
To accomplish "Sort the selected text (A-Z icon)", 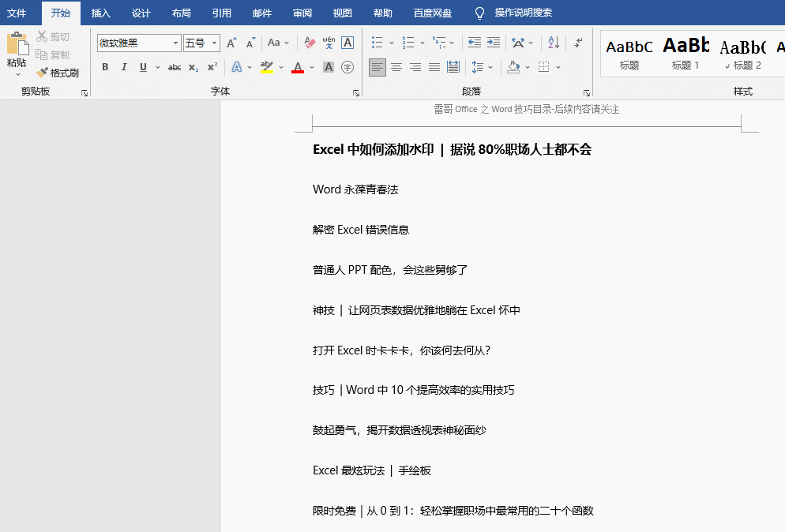I will 554,43.
